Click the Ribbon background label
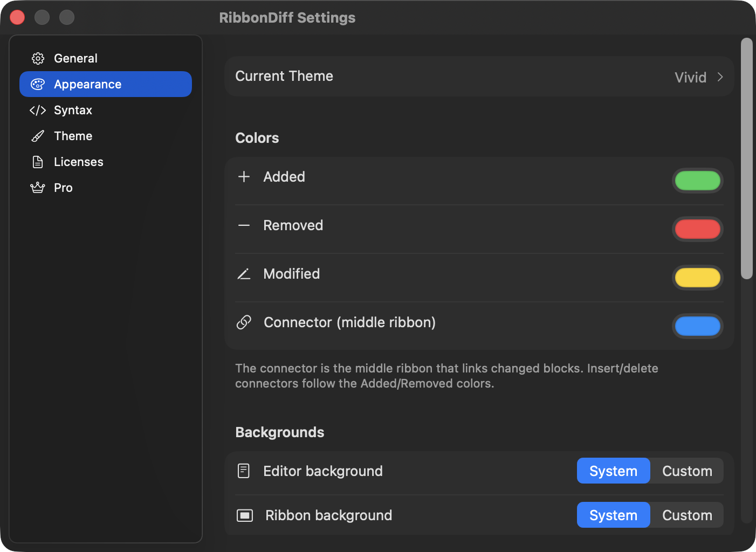756x552 pixels. click(x=329, y=515)
